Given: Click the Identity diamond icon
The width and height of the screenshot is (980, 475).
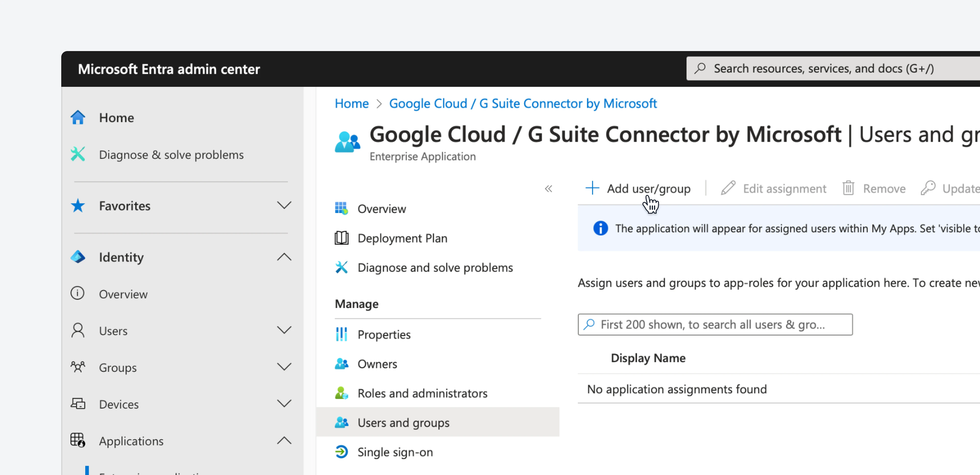Looking at the screenshot, I should pyautogui.click(x=78, y=257).
